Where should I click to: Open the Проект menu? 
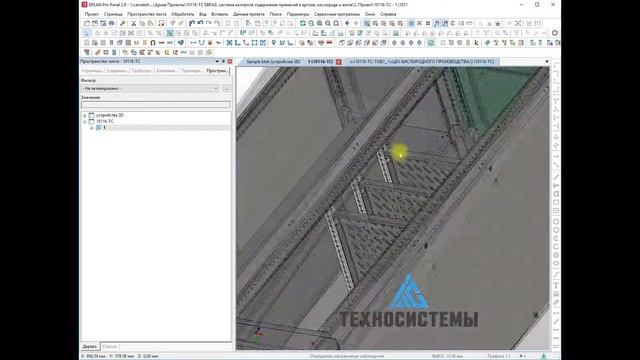92,14
